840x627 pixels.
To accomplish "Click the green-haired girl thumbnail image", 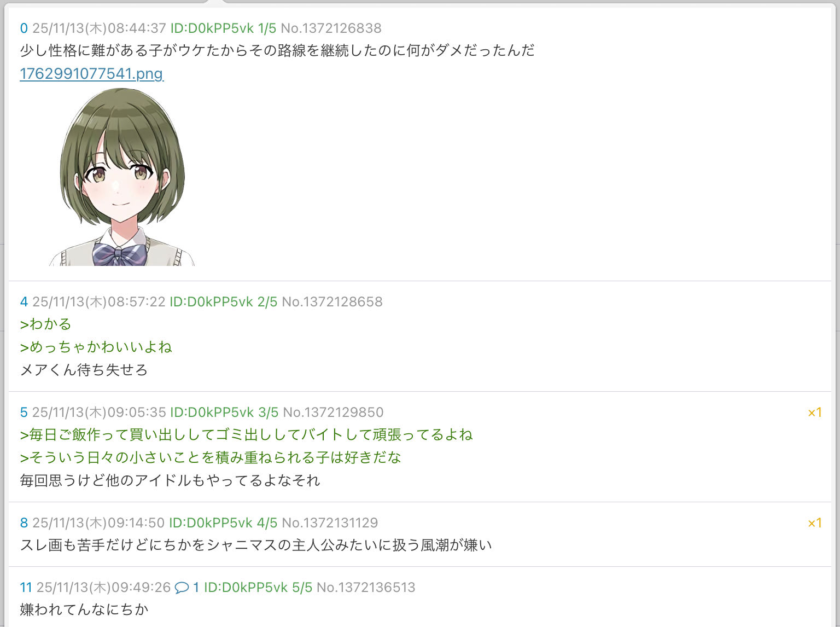I will [x=121, y=177].
